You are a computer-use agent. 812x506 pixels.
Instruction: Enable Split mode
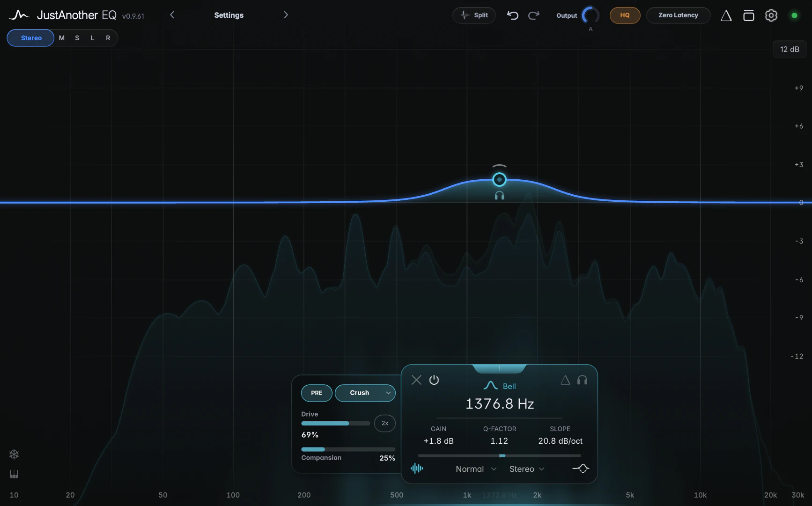pos(474,15)
